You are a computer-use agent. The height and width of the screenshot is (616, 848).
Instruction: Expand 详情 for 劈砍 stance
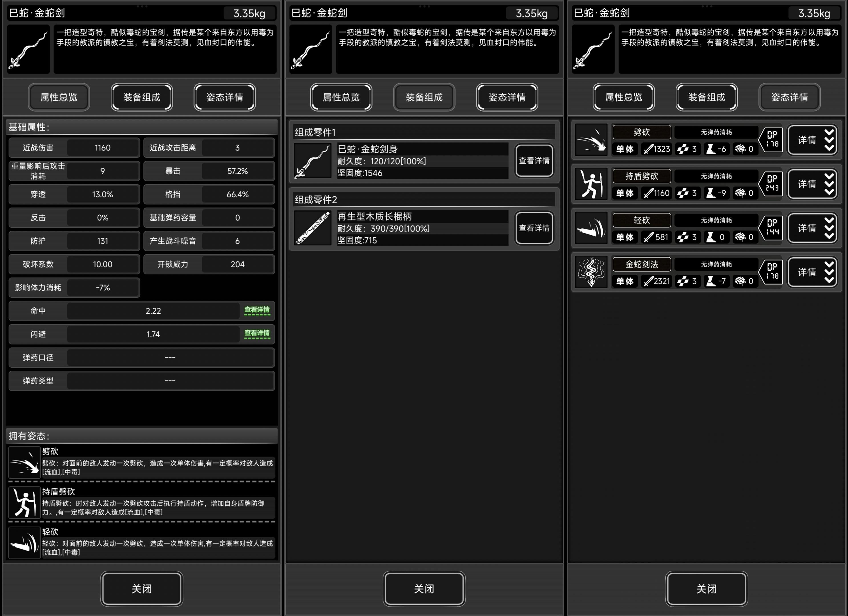click(812, 140)
